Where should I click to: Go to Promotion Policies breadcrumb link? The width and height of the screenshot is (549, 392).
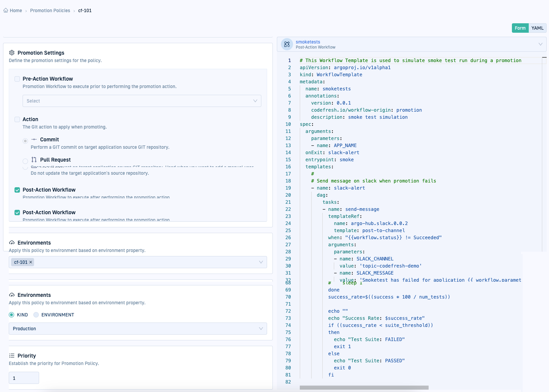50,10
